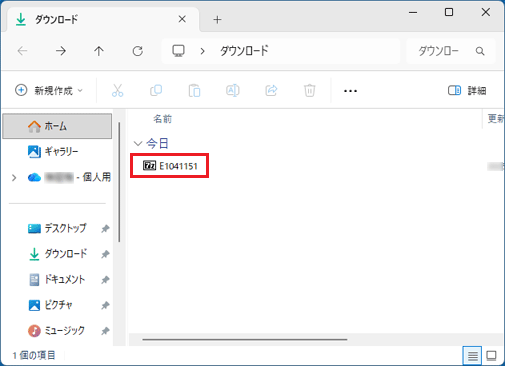Open ダウンロード in the sidebar
Image resolution: width=505 pixels, height=366 pixels.
(x=57, y=254)
